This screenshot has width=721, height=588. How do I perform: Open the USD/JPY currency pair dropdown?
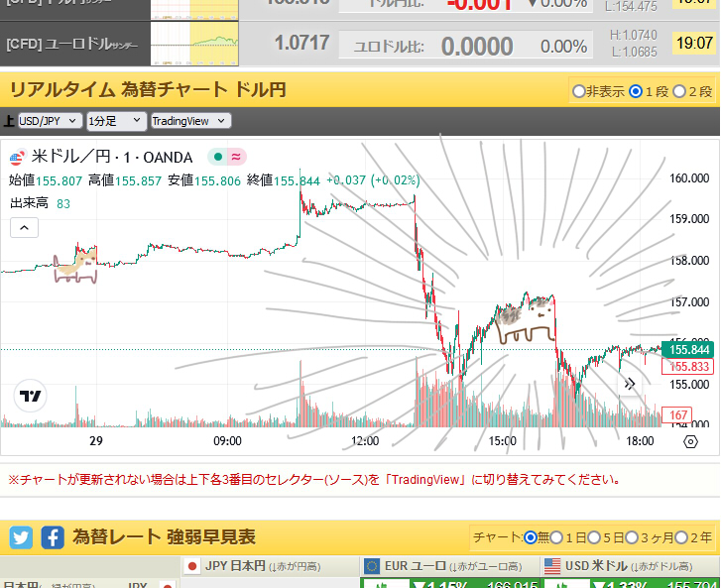click(50, 121)
